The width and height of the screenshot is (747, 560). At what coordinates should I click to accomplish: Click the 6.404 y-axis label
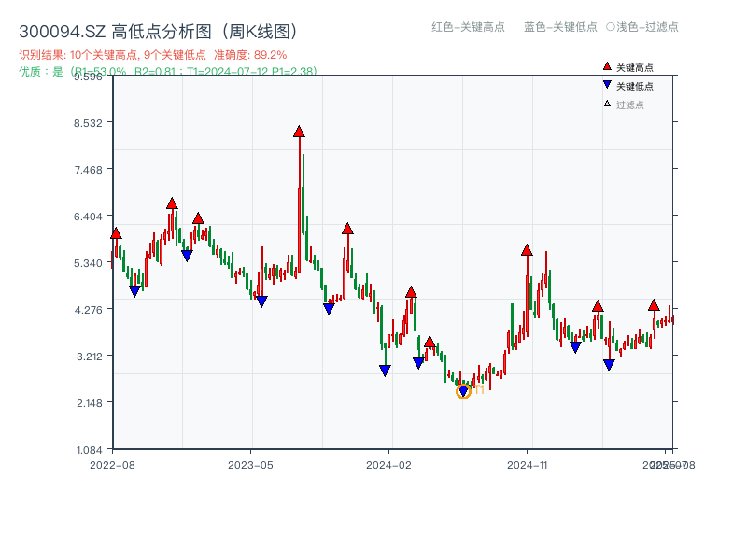point(88,217)
